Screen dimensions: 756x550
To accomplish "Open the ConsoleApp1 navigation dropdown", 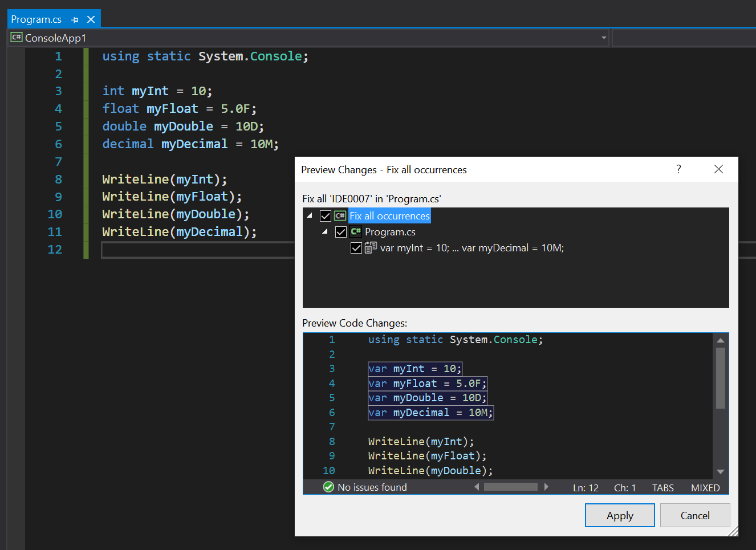I will point(604,38).
